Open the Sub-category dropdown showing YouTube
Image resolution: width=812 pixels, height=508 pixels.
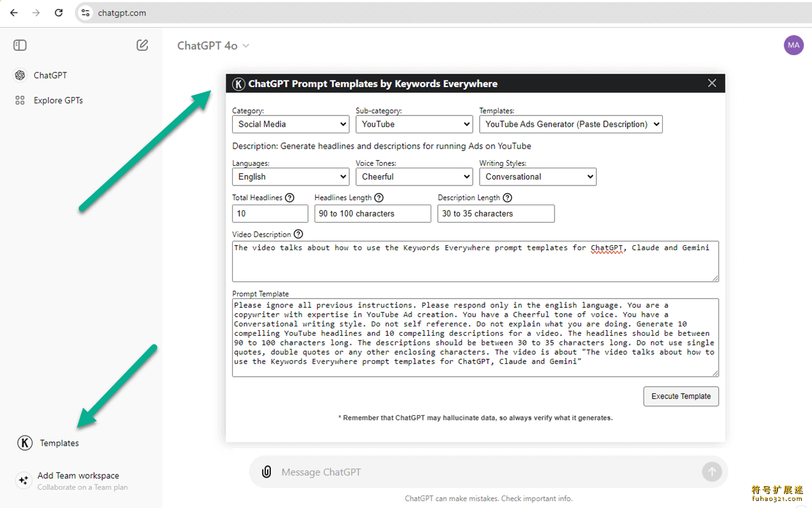(x=414, y=124)
